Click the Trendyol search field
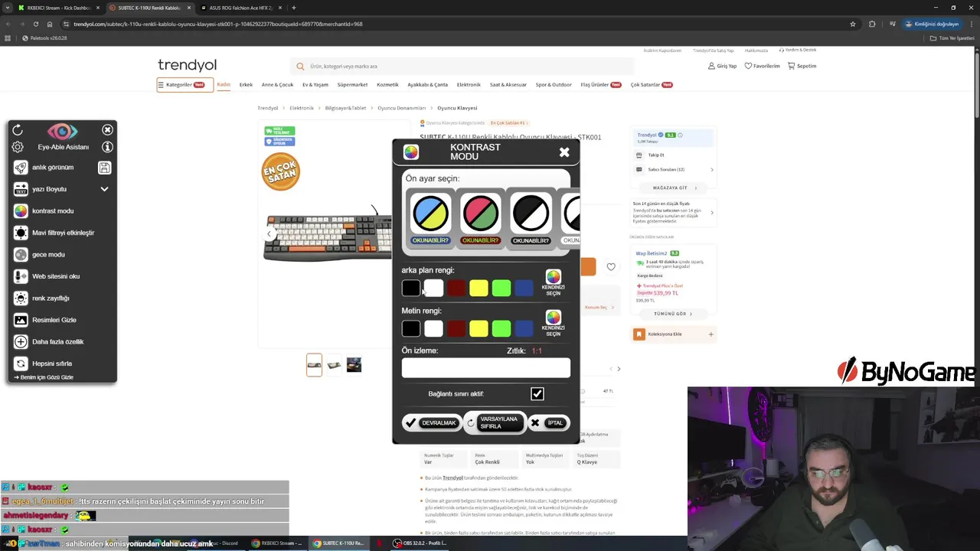The image size is (980, 551). click(x=462, y=67)
